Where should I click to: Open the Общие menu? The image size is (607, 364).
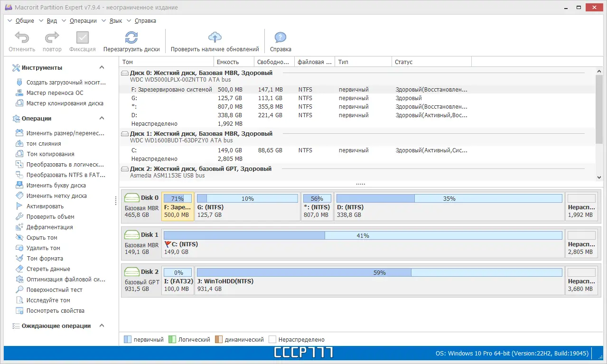click(x=24, y=20)
